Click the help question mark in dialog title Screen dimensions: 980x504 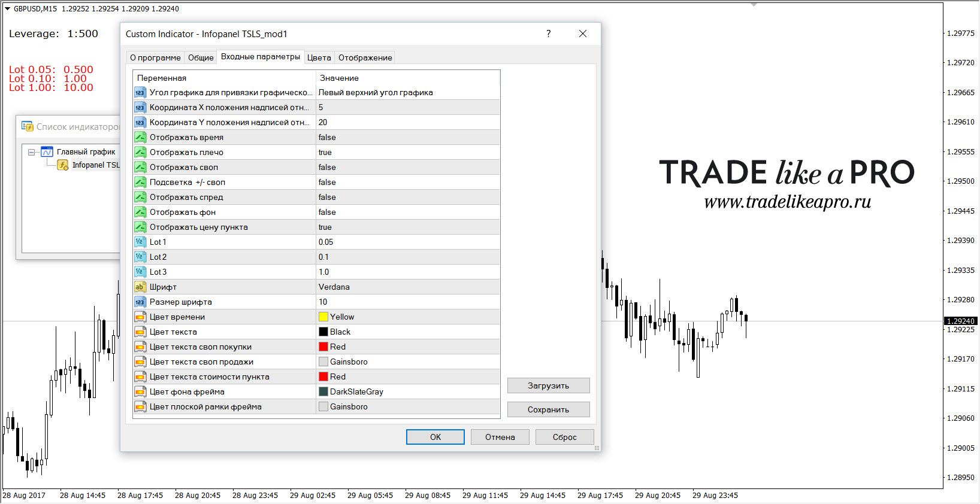(x=548, y=34)
